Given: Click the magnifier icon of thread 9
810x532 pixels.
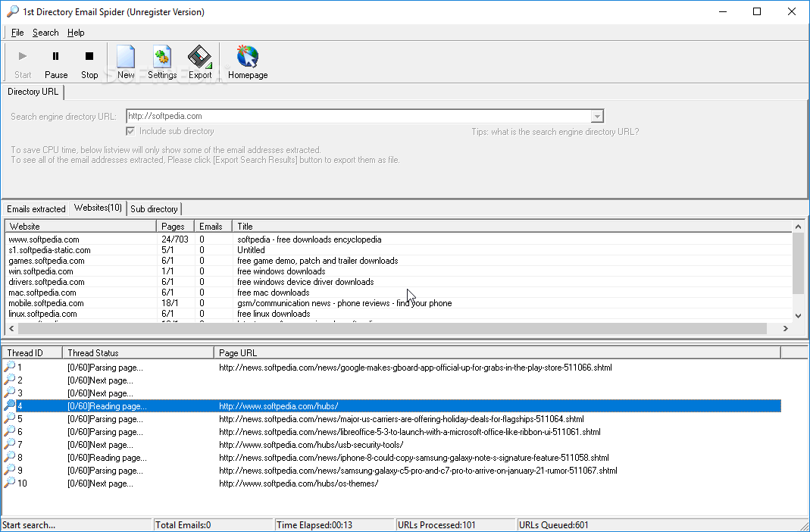Looking at the screenshot, I should pyautogui.click(x=9, y=470).
